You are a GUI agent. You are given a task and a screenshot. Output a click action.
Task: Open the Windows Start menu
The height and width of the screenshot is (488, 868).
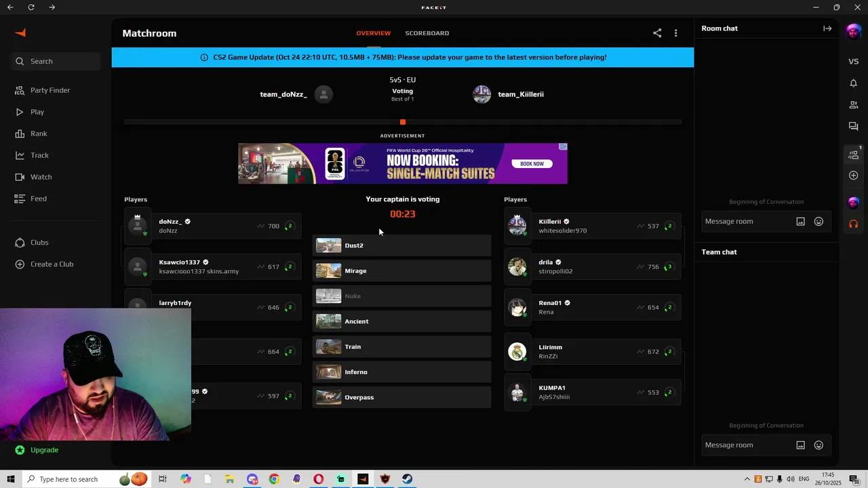pos(11,479)
